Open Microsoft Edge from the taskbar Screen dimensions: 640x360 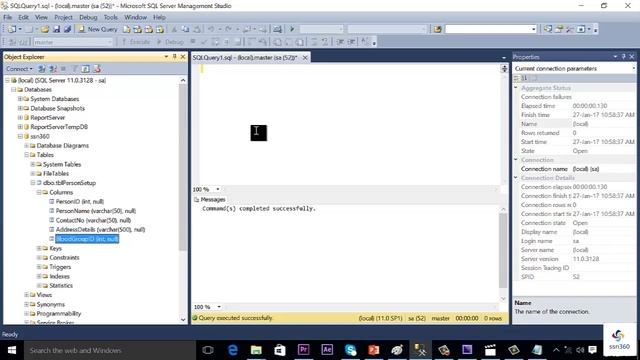233,350
